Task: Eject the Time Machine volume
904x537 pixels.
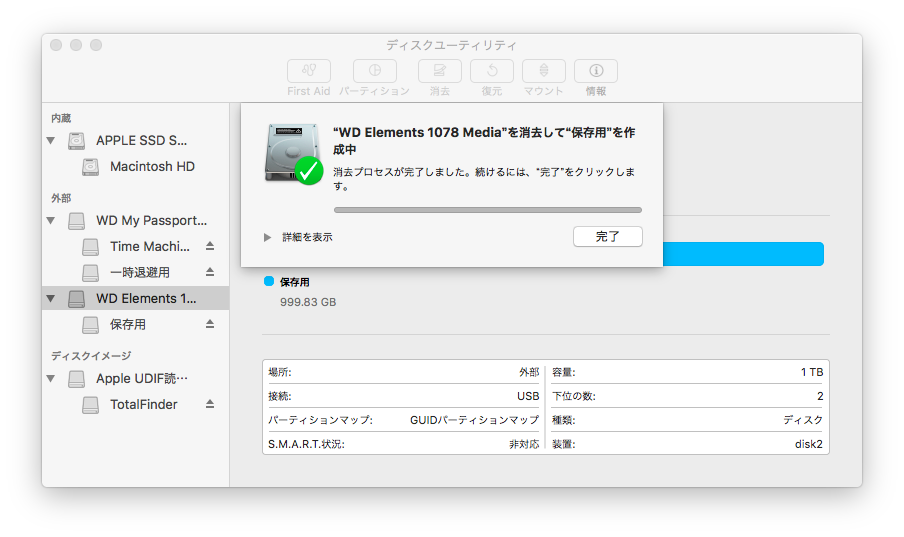Action: tap(210, 246)
